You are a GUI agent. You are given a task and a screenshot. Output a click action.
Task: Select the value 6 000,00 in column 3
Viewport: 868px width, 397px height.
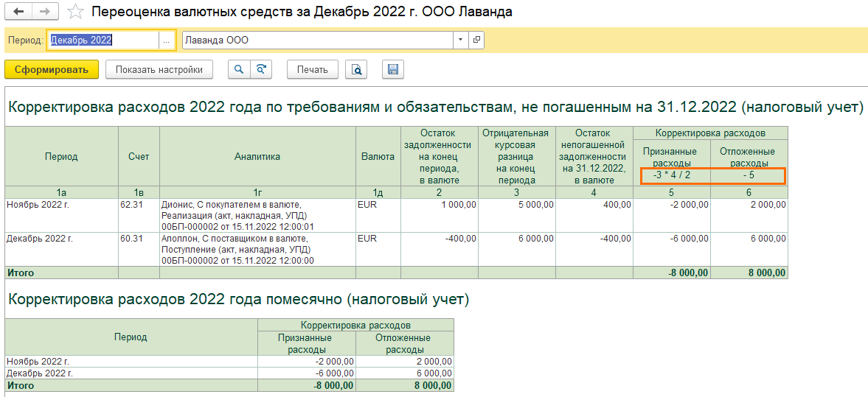point(517,250)
